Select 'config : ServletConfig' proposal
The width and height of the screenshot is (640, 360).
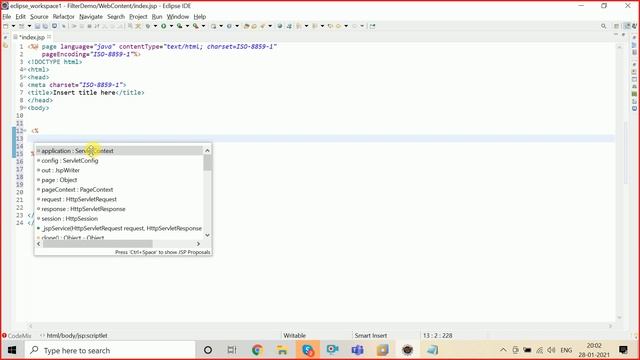[x=119, y=161]
